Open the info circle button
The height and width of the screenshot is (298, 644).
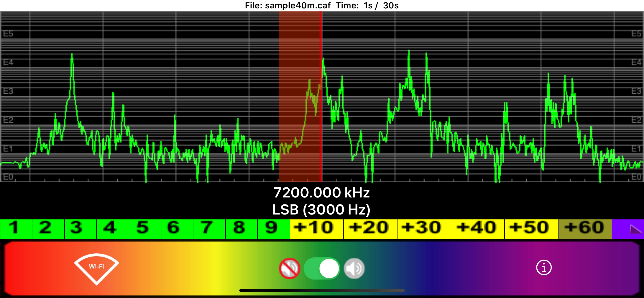pyautogui.click(x=544, y=268)
